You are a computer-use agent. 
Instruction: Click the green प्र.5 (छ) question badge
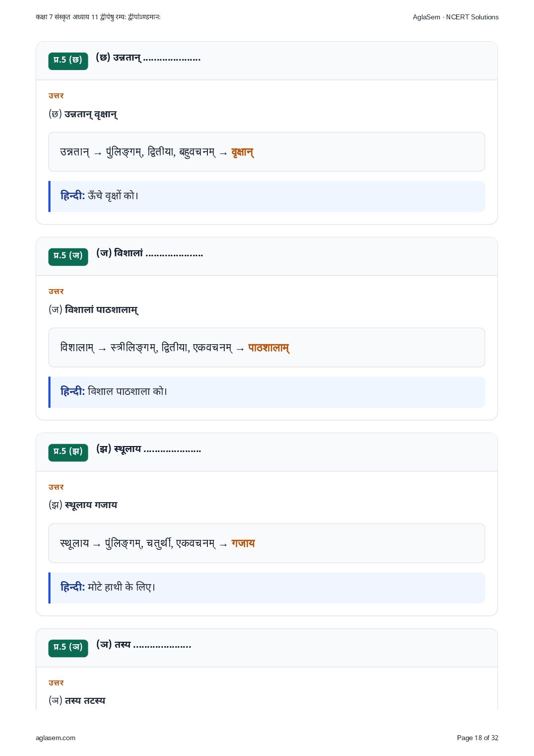(68, 61)
